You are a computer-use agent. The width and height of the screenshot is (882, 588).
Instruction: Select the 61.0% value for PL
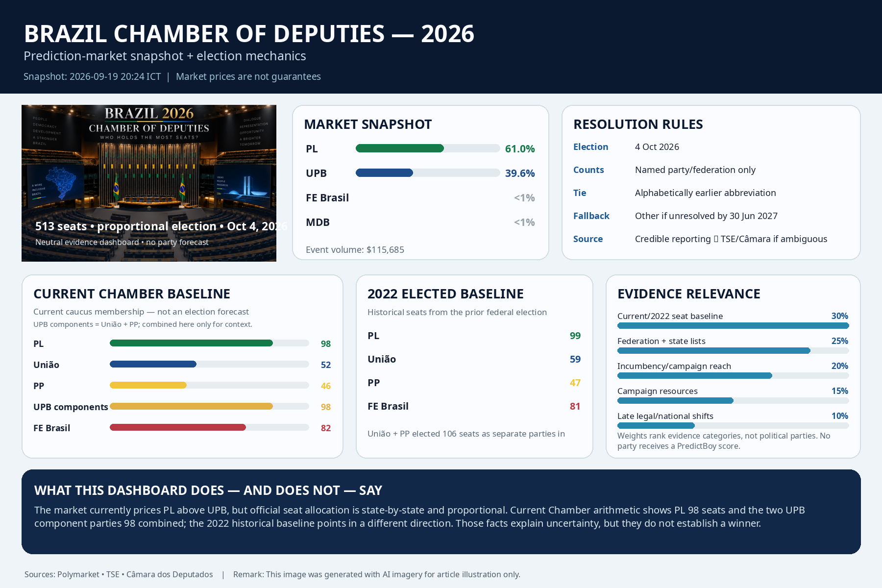520,149
